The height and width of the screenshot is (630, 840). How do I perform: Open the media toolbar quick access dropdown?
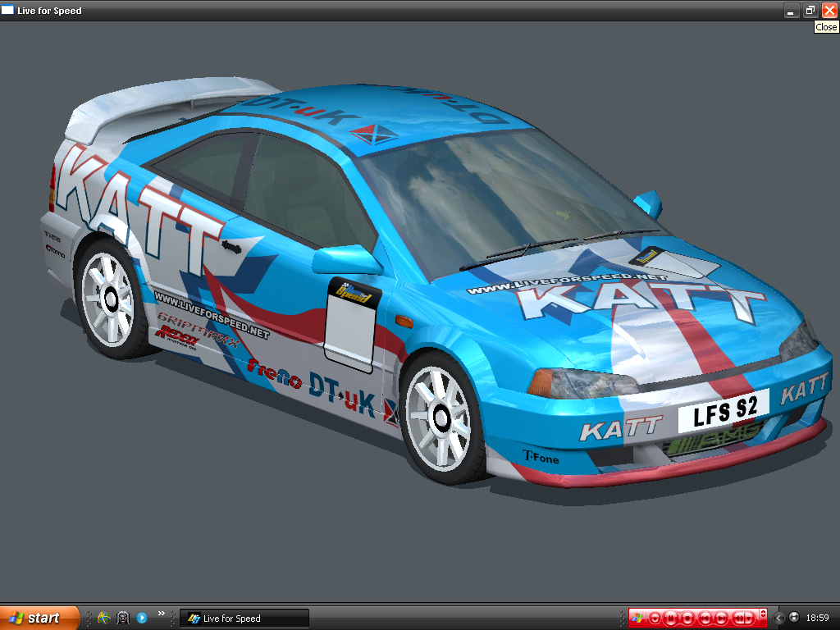(655, 619)
